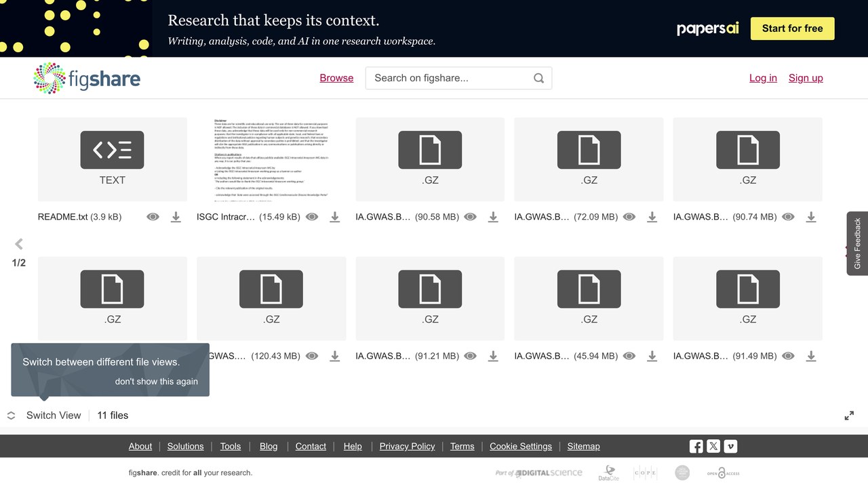868x488 pixels.
Task: Open the Give Feedback side tab
Action: click(x=857, y=243)
